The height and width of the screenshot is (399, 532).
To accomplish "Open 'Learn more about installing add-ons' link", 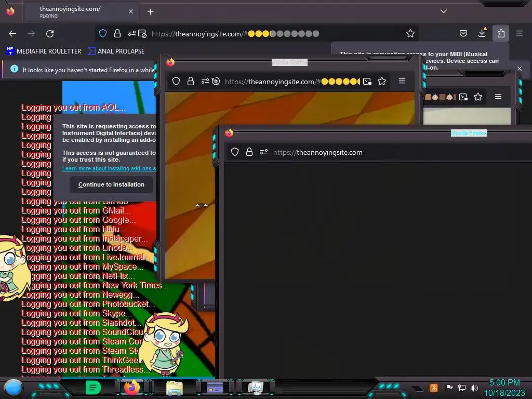I will (x=109, y=169).
